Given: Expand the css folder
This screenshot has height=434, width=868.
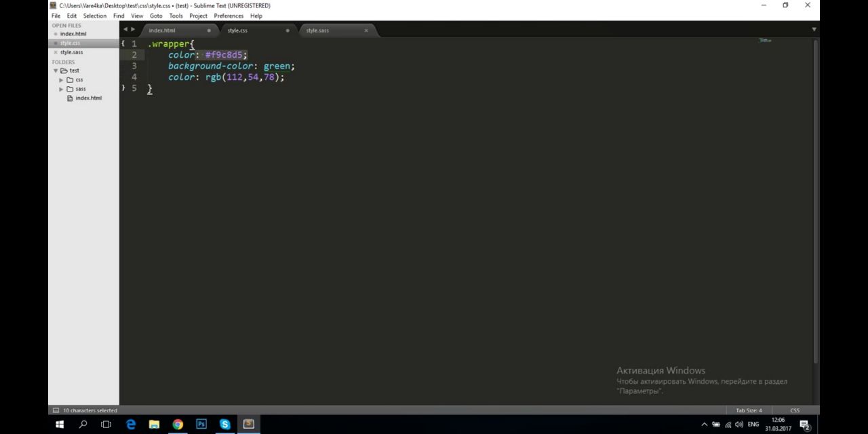Looking at the screenshot, I should coord(61,80).
